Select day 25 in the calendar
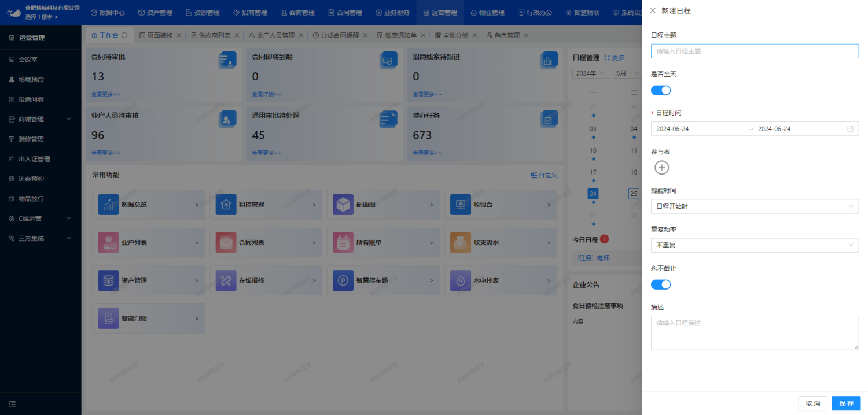The height and width of the screenshot is (415, 868). pyautogui.click(x=634, y=194)
